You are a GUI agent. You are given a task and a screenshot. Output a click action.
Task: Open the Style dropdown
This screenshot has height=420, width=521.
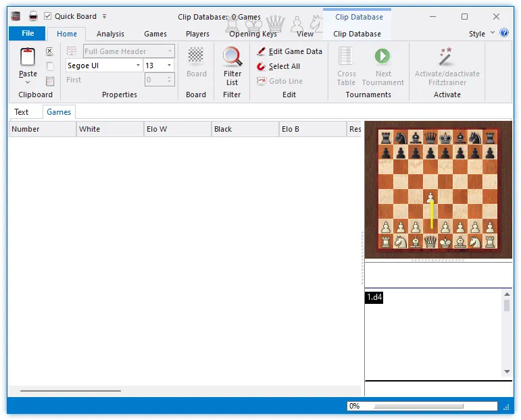click(x=481, y=34)
